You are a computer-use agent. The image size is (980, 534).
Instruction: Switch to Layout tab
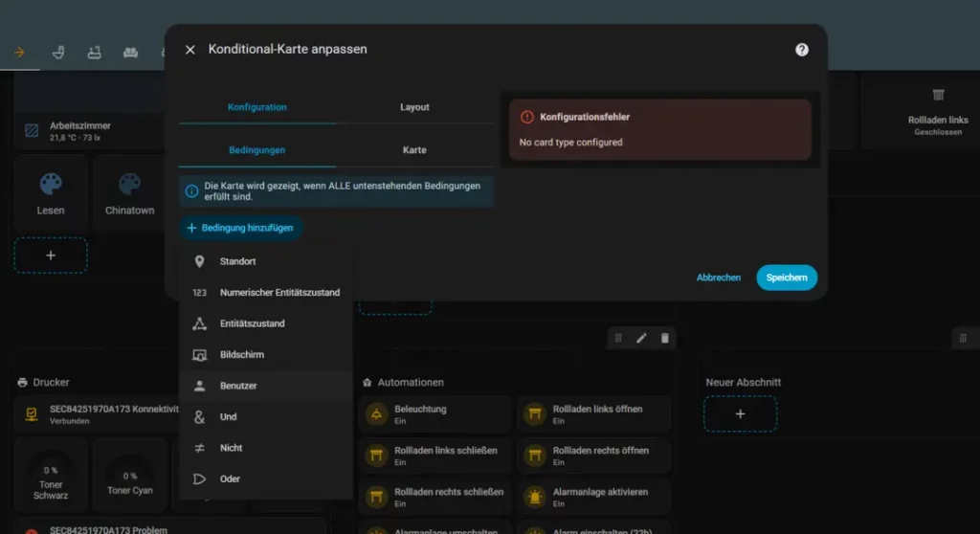tap(414, 107)
